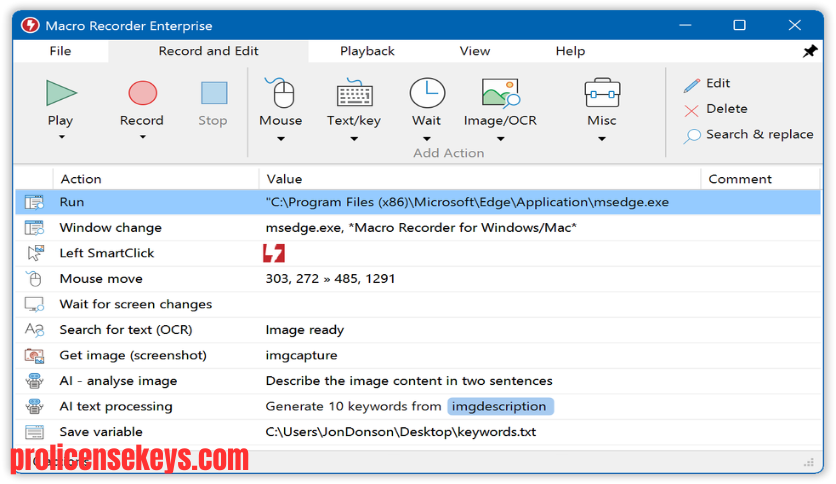
Task: Click the red Delete X icon
Action: click(x=692, y=110)
